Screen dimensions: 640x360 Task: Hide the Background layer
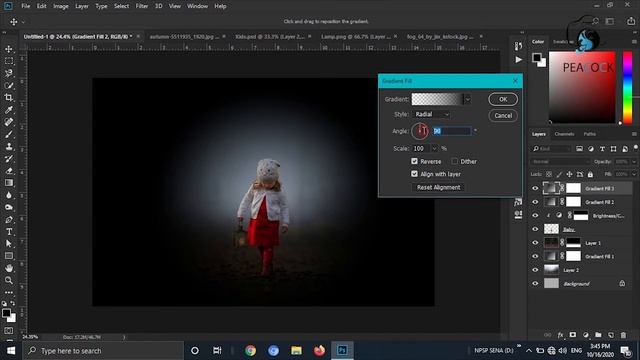[535, 283]
